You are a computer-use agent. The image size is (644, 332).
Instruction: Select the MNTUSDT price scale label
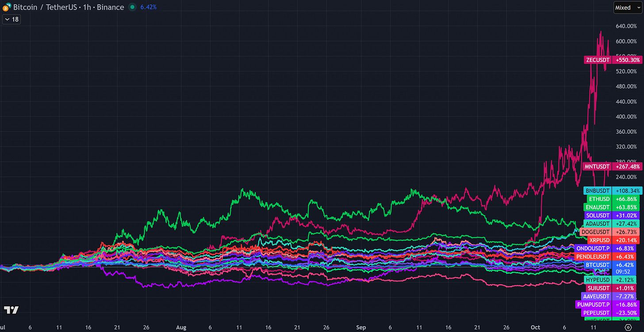[x=597, y=167]
